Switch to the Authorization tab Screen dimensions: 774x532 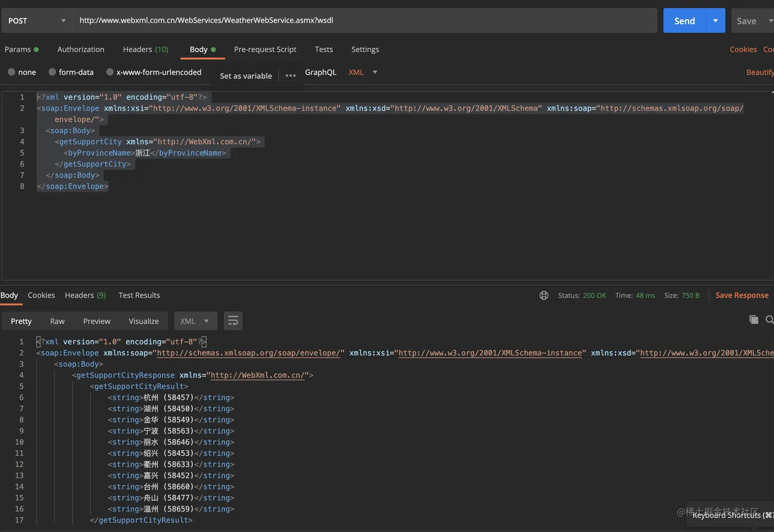[81, 49]
